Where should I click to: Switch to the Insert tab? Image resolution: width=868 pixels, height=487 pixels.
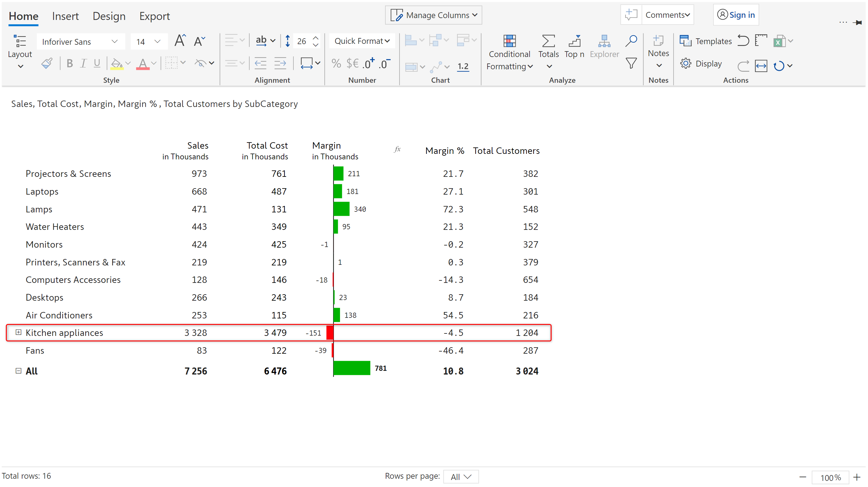tap(65, 16)
